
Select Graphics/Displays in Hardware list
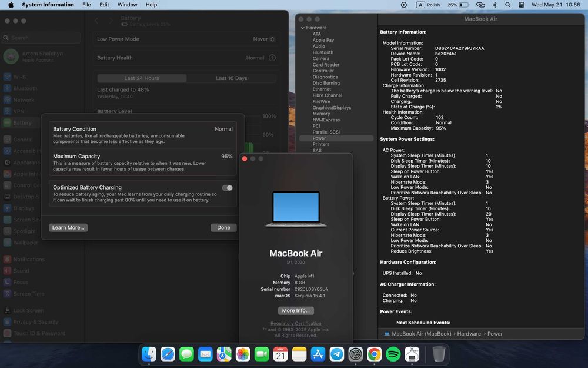(332, 107)
